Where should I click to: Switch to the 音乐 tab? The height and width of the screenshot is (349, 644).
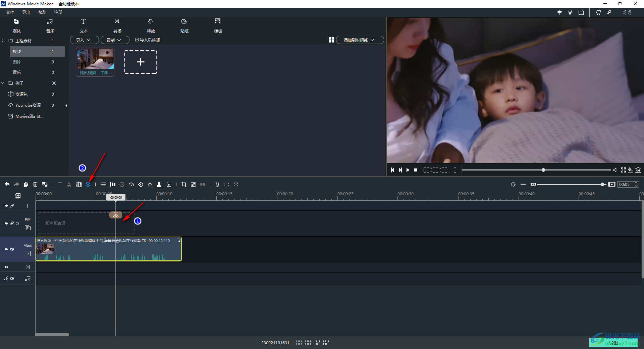50,26
